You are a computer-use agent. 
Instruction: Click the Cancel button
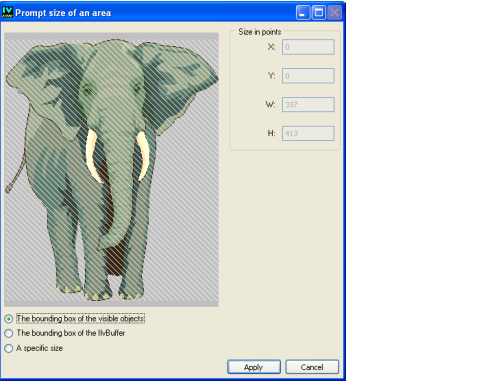pyautogui.click(x=312, y=367)
